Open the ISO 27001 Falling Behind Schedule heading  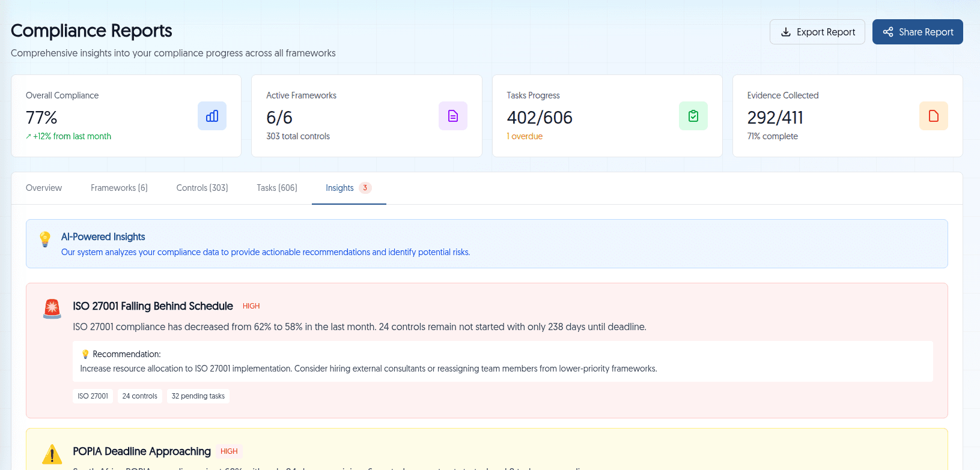(x=153, y=306)
